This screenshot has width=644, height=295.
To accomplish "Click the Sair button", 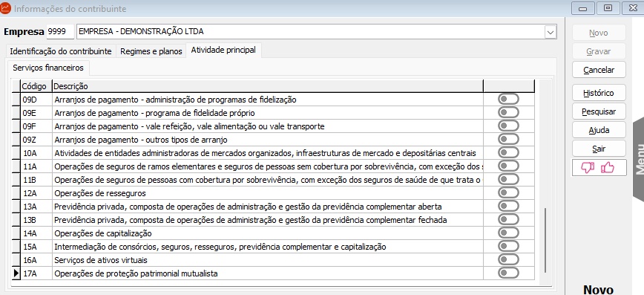I will pos(599,149).
